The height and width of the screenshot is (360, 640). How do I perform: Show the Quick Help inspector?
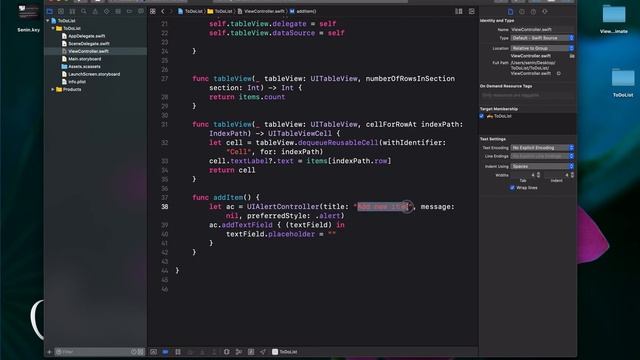(x=533, y=12)
